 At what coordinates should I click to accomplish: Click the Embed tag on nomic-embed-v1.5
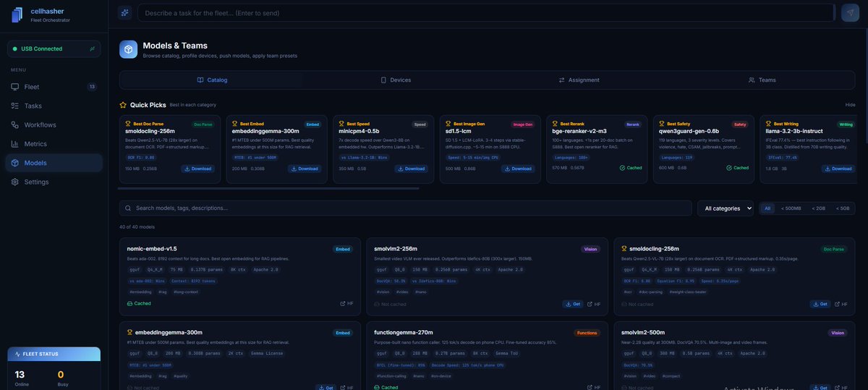343,249
